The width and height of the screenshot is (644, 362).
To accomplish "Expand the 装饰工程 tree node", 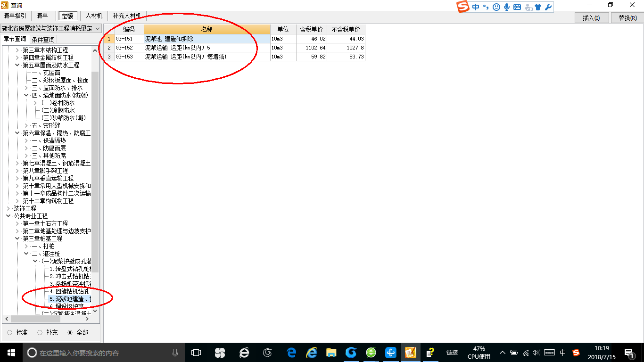I will pos(8,208).
